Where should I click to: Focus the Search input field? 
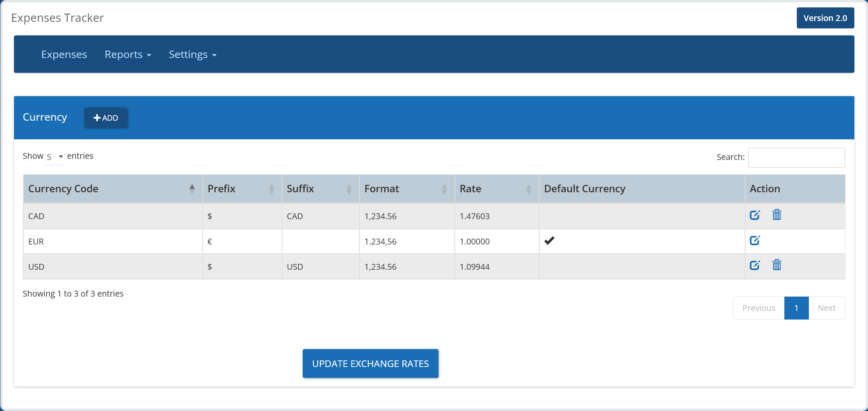(796, 158)
